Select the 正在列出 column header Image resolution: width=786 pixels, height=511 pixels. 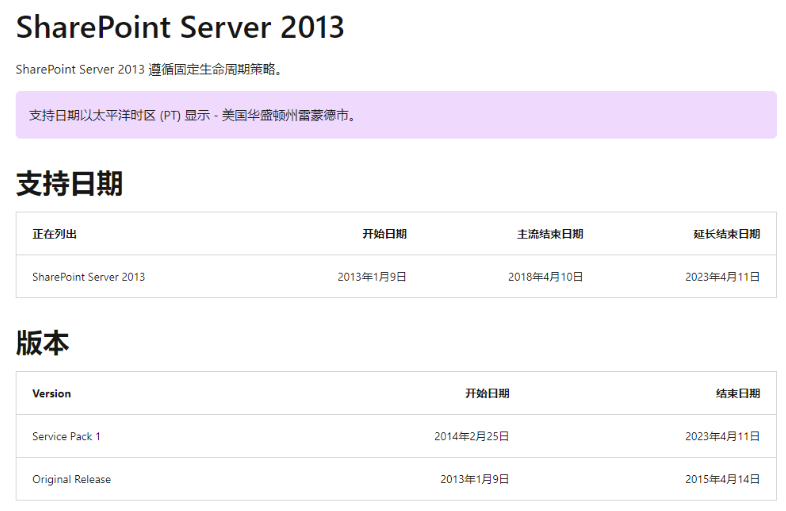coord(55,234)
